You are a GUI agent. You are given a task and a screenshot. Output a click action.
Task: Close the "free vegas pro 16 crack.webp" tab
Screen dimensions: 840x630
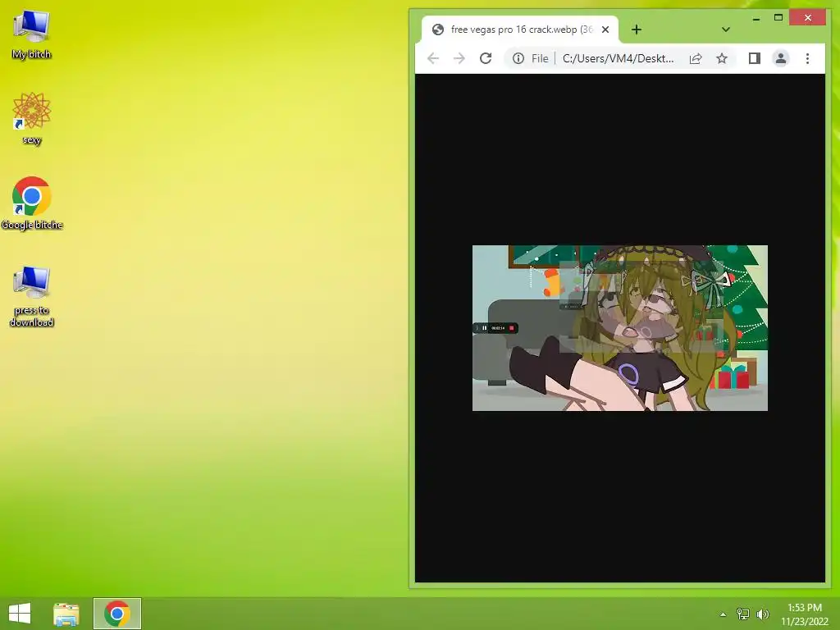[605, 30]
